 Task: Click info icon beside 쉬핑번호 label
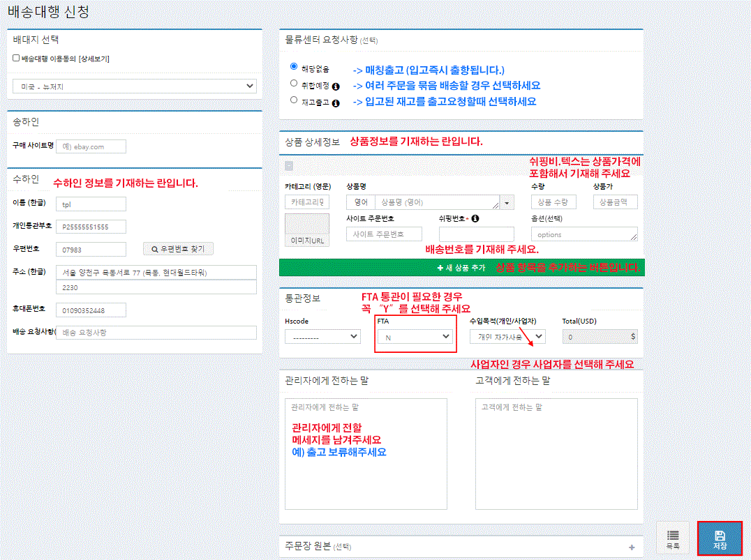[x=475, y=218]
